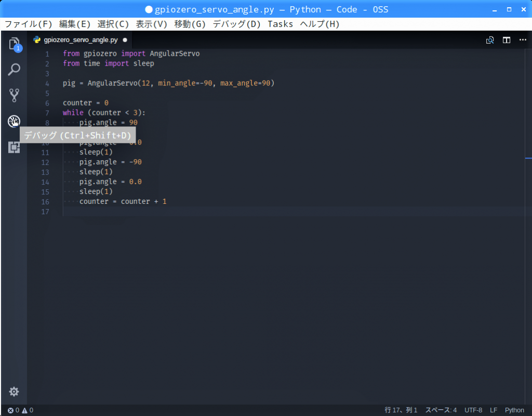
Task: Open the Explorer view in activity bar
Action: coord(14,44)
